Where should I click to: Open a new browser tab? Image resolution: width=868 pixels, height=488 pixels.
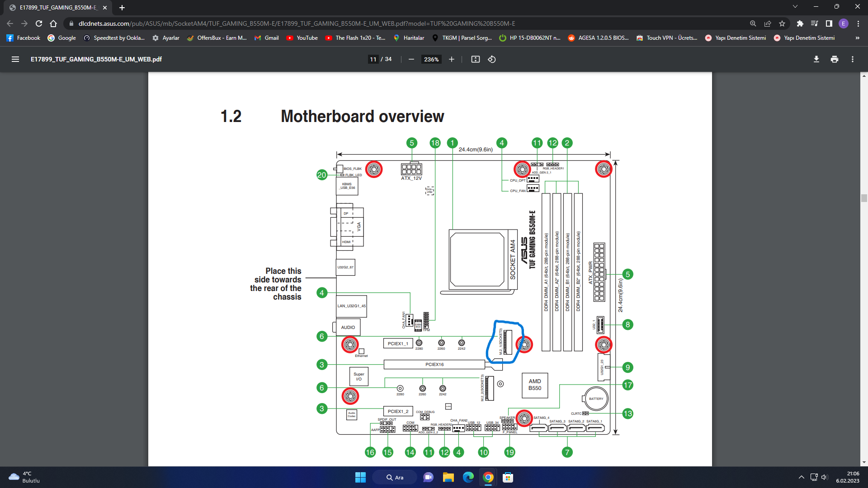[x=122, y=8]
